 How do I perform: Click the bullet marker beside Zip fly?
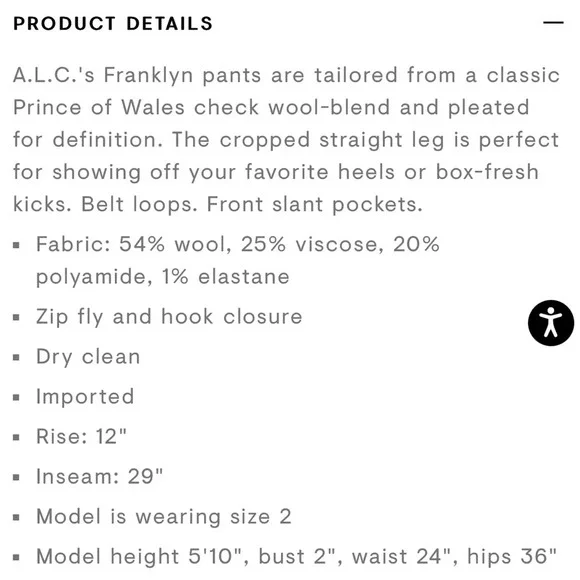[16, 317]
